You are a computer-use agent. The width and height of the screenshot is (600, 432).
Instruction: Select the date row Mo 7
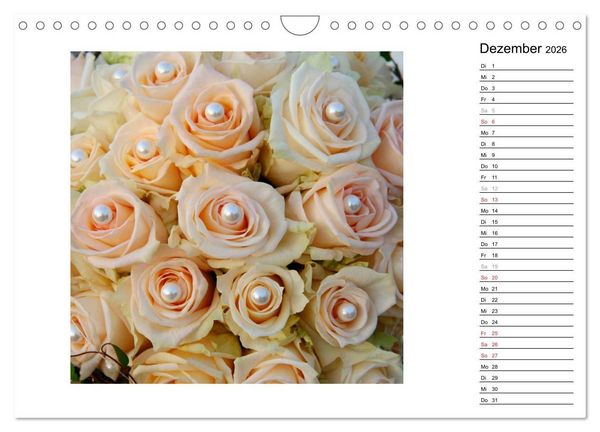pos(527,132)
